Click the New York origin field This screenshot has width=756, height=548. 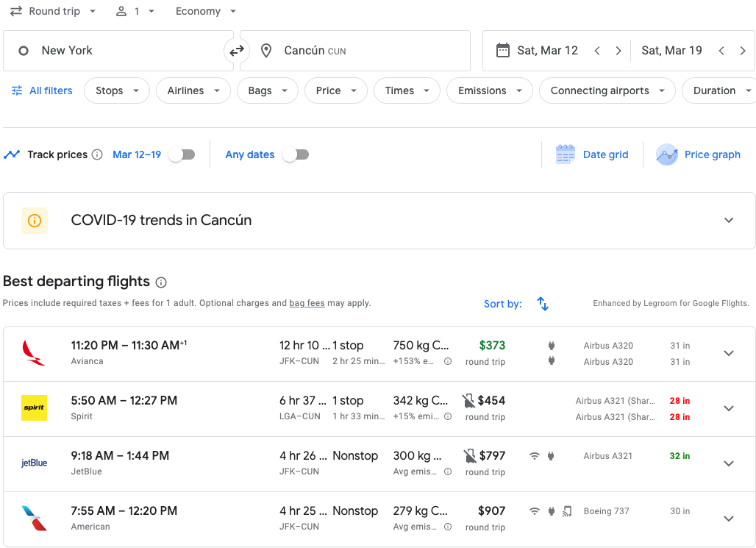(118, 51)
